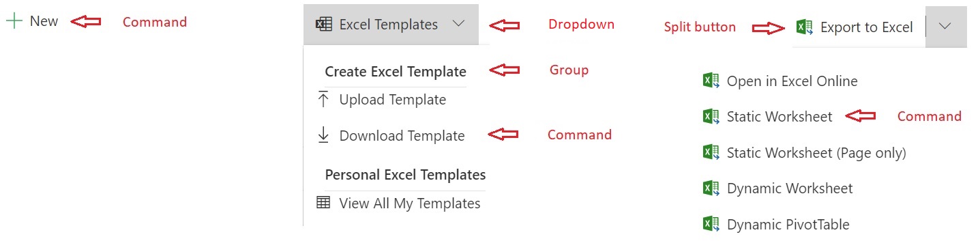The height and width of the screenshot is (252, 980).
Task: Click the green plus icon beside New
Action: 14,21
